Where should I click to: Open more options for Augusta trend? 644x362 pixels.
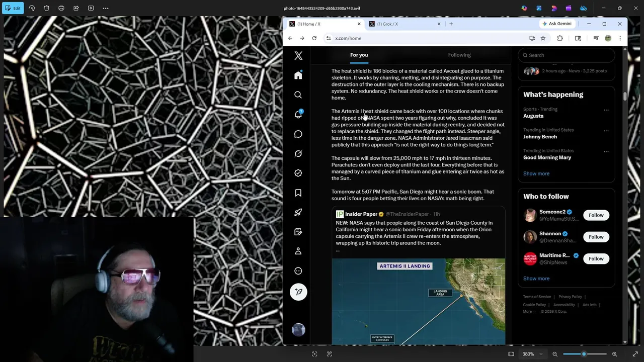(x=606, y=110)
